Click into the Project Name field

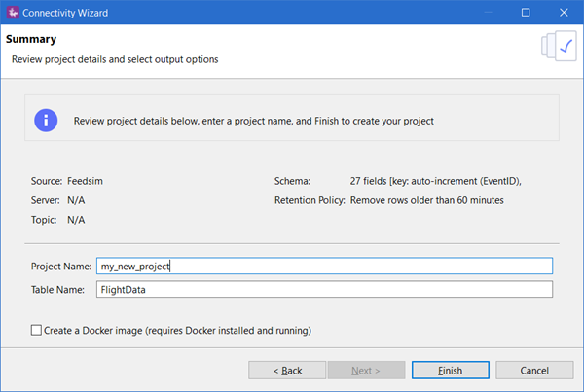click(x=324, y=266)
